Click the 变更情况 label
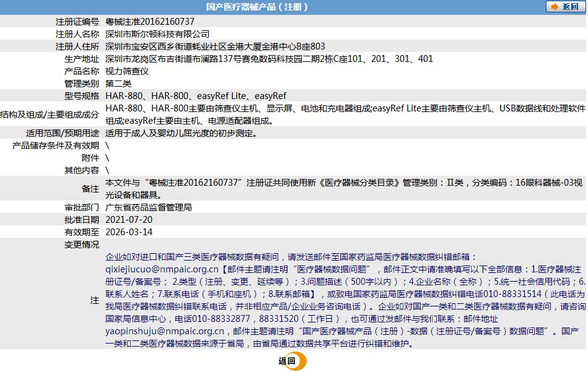Viewport: 588px width, 372px height. (82, 244)
